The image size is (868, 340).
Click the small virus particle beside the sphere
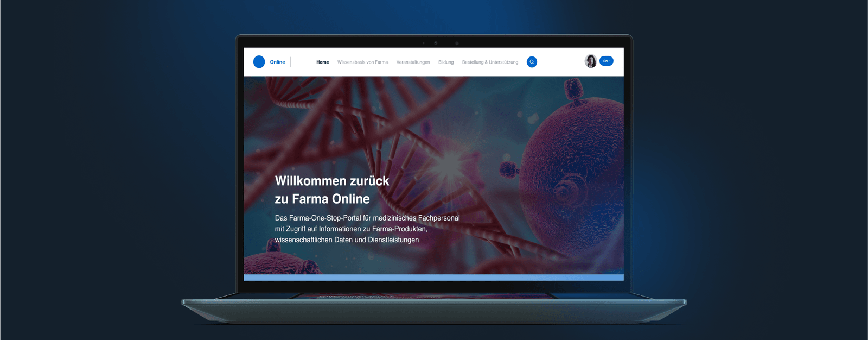[x=509, y=169]
